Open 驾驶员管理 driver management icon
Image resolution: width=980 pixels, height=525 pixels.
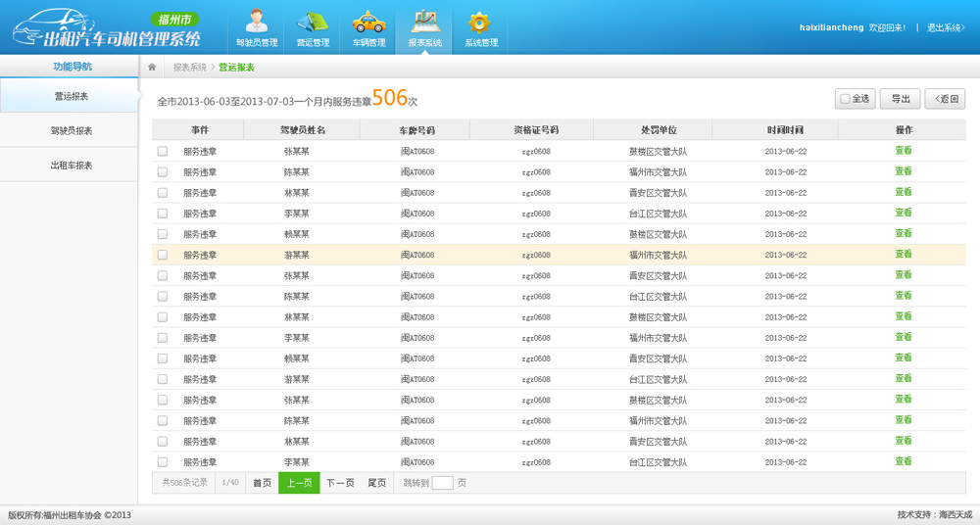tap(257, 27)
